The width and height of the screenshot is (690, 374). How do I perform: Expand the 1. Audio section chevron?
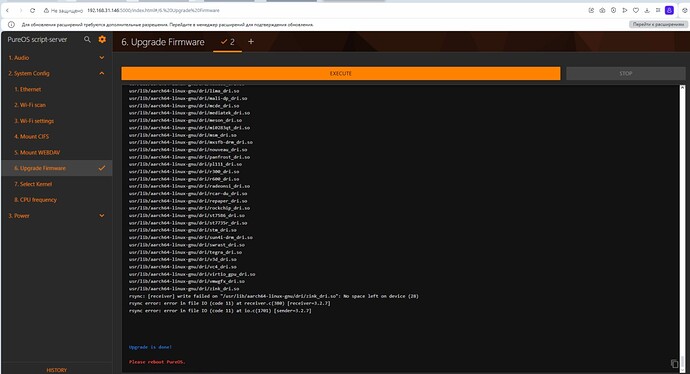point(102,58)
